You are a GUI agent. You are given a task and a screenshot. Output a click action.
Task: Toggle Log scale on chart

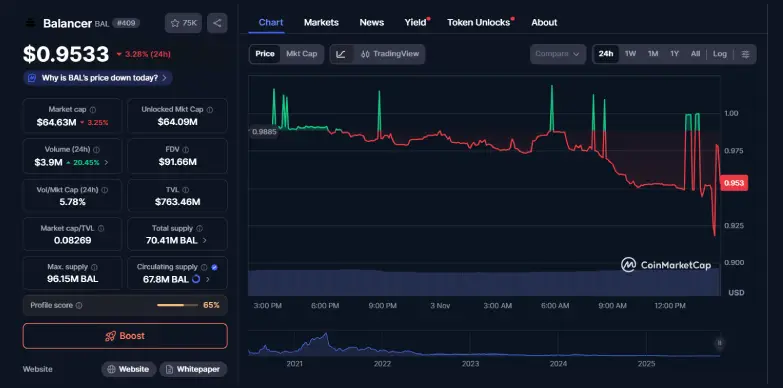coord(720,54)
